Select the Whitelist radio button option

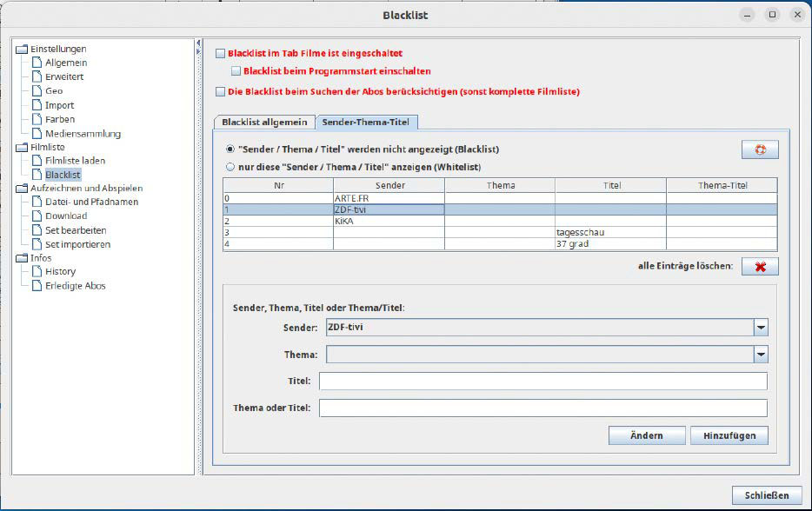coord(230,167)
